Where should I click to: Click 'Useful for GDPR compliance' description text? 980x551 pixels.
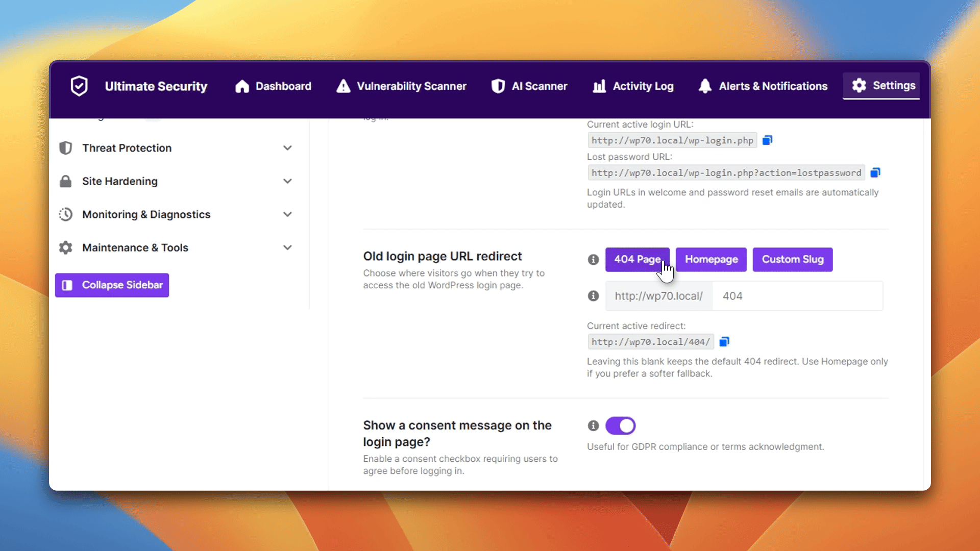[x=705, y=447]
